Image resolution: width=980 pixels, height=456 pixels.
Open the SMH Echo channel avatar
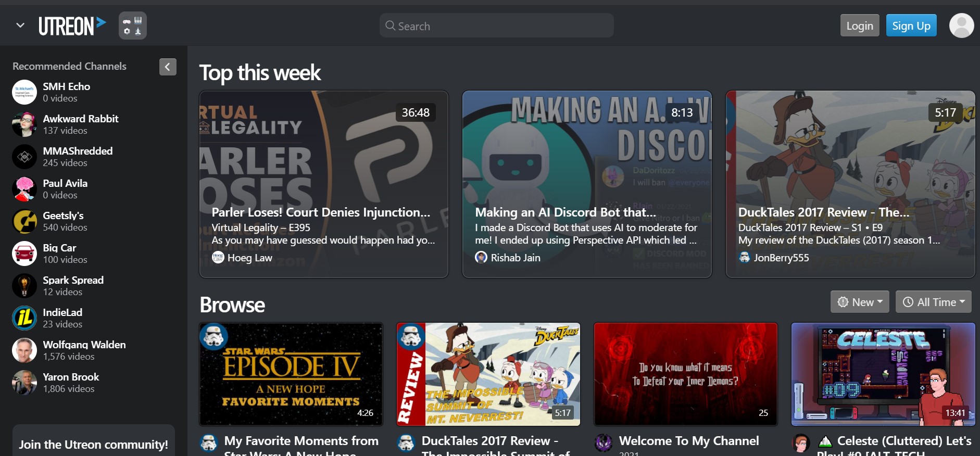(24, 92)
